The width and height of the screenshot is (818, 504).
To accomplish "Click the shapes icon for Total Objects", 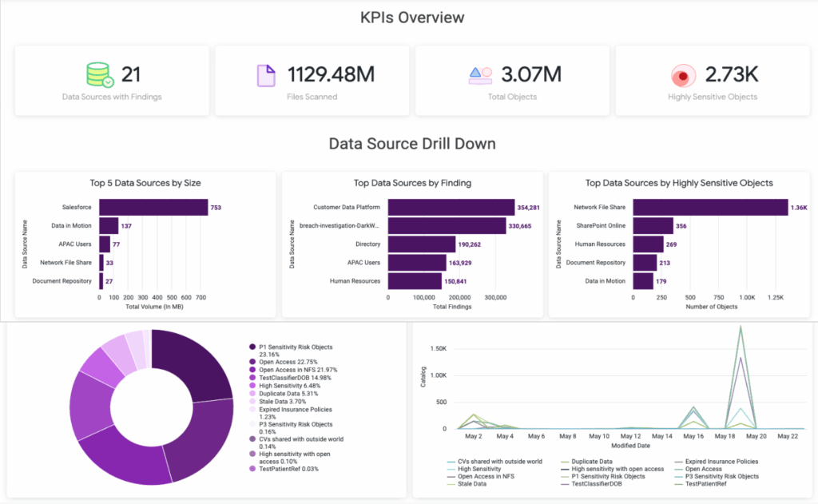I will point(479,75).
